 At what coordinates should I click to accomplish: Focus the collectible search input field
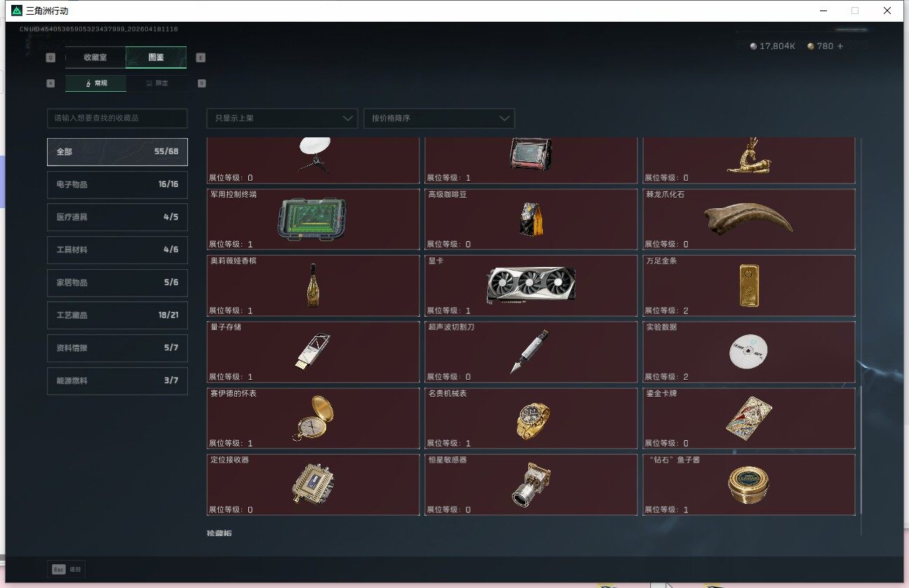117,118
